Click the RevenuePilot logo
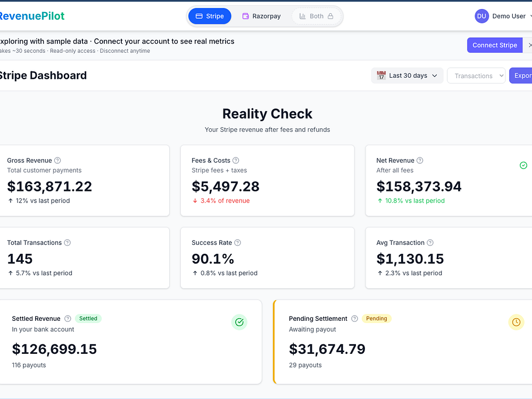 click(31, 16)
